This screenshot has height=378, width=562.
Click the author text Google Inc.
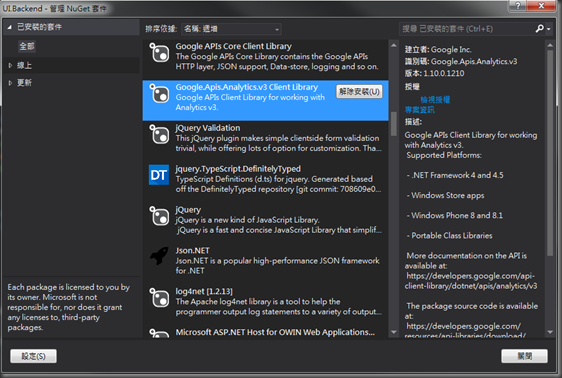click(x=451, y=49)
